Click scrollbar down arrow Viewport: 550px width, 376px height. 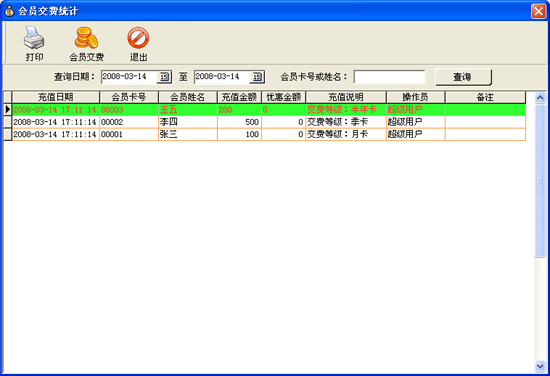pyautogui.click(x=540, y=366)
